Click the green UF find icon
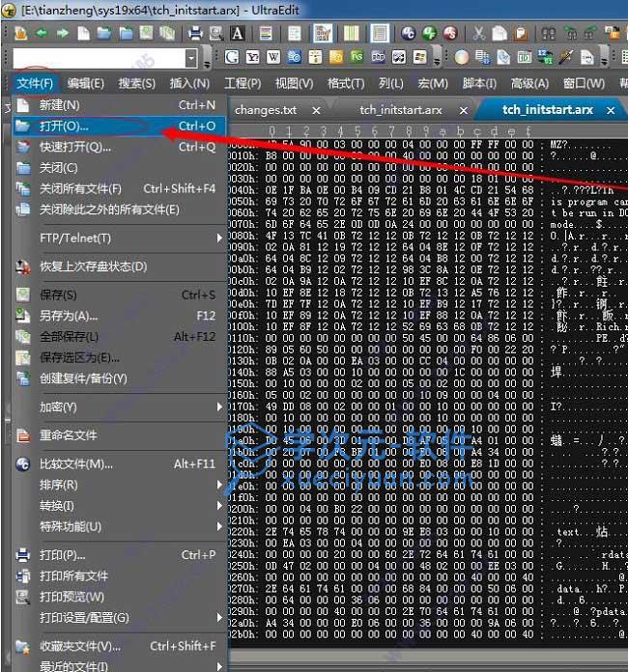Screen dimensions: 628x672 click(429, 33)
